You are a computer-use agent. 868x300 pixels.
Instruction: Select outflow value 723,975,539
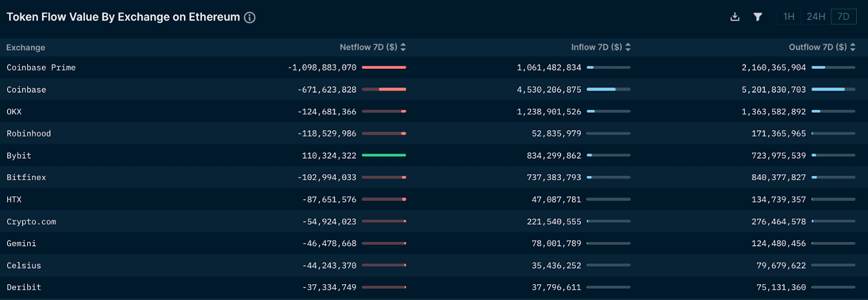(778, 156)
